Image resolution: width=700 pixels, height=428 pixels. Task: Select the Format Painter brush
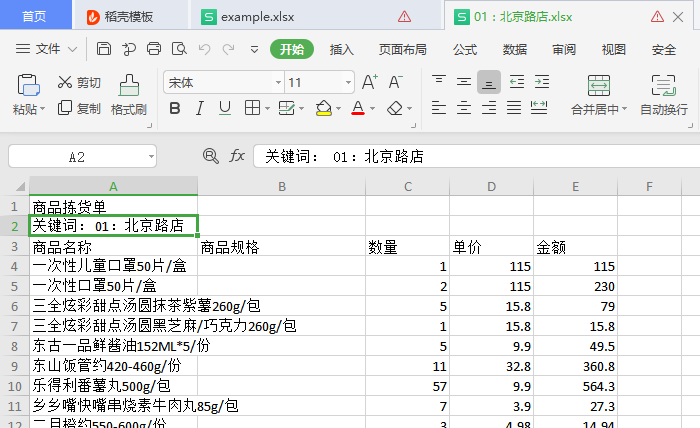tap(129, 85)
